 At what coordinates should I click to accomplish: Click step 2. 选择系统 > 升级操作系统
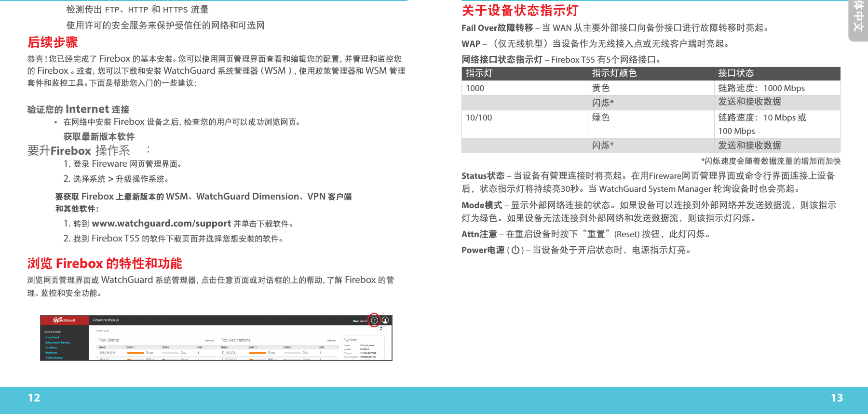(x=116, y=179)
